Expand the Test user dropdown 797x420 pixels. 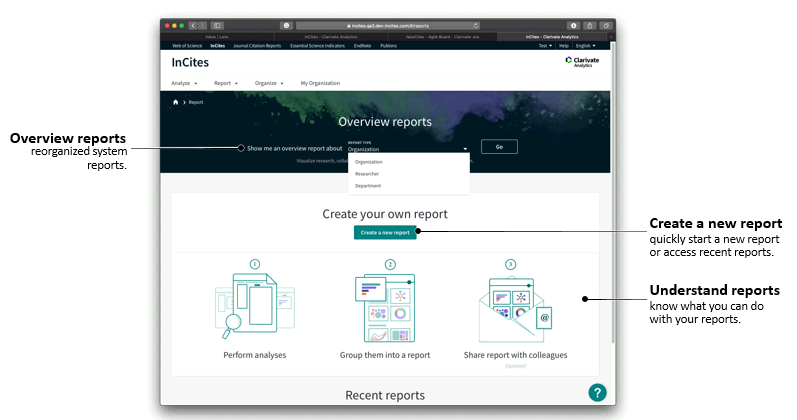pyautogui.click(x=545, y=46)
